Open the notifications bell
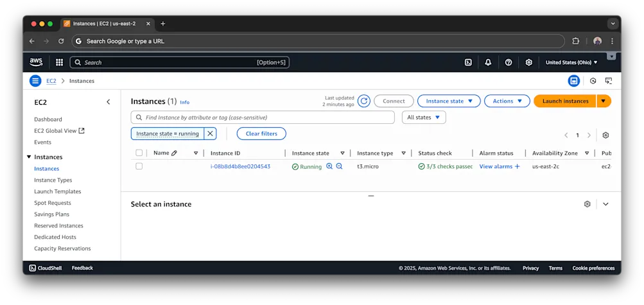The height and width of the screenshot is (305, 644). pos(488,62)
